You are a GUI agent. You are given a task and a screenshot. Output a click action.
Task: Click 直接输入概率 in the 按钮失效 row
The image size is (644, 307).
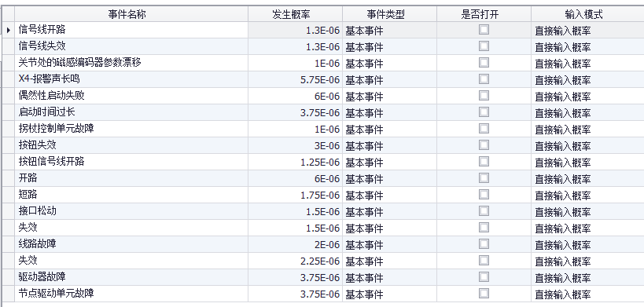587,145
